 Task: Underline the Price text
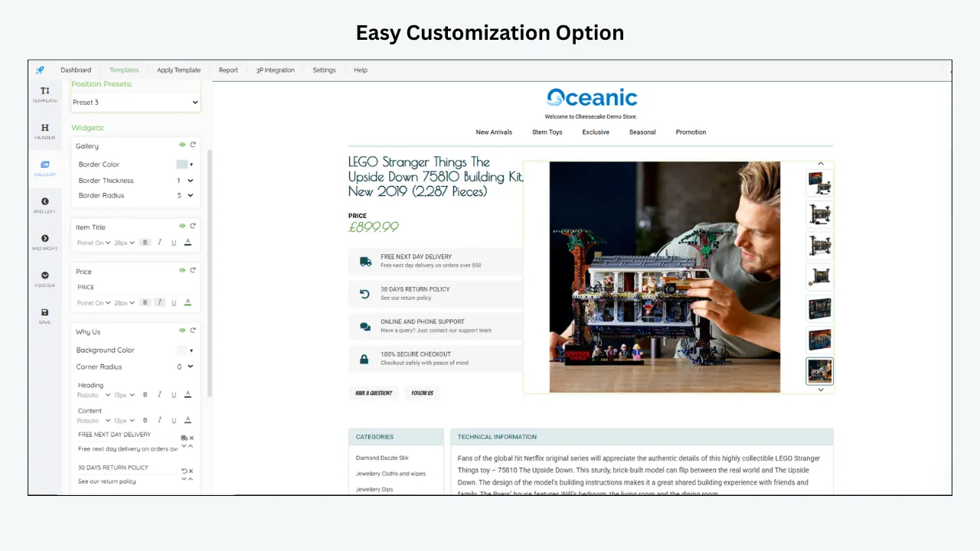(174, 302)
